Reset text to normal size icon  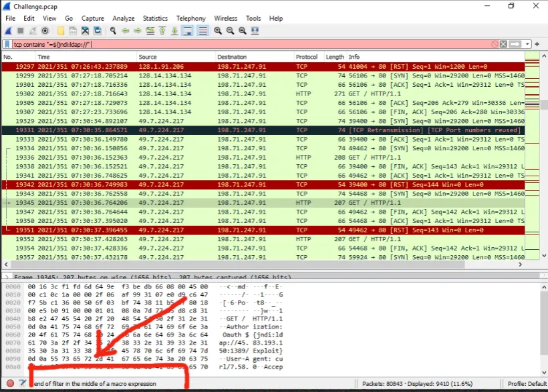coord(242,31)
